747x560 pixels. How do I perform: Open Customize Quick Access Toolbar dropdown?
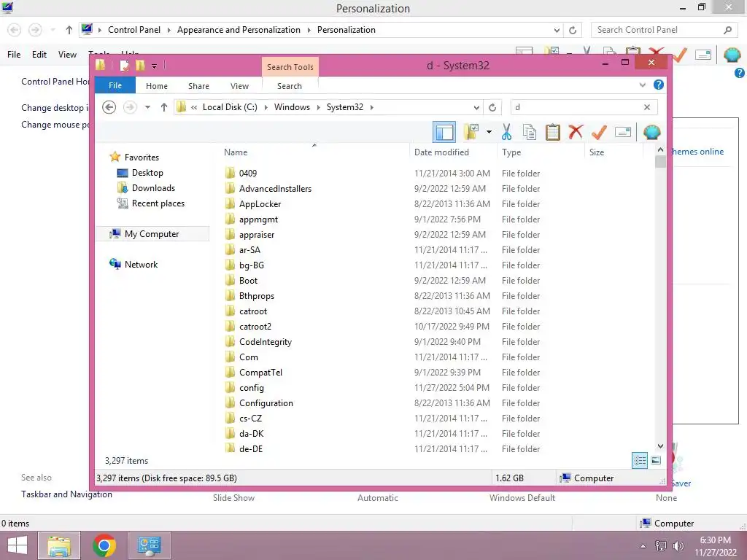(155, 66)
